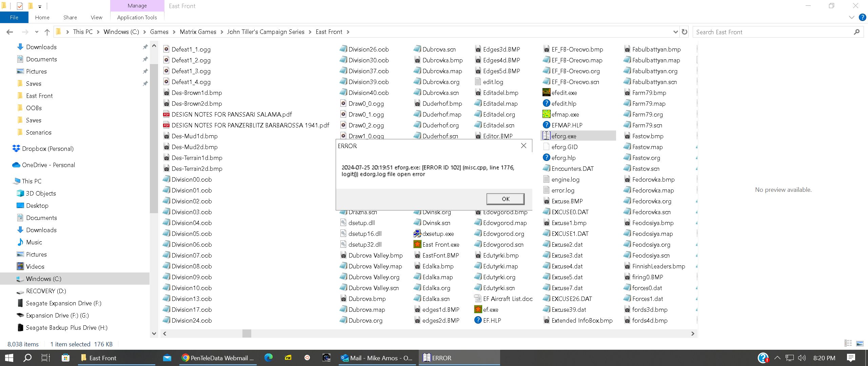This screenshot has width=868, height=366.
Task: Select EF.HLP help file icon
Action: [x=478, y=320]
